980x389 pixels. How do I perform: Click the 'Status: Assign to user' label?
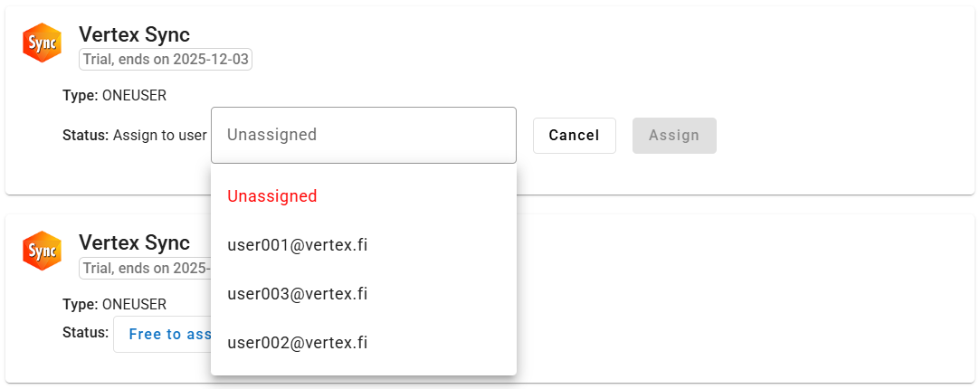[134, 135]
